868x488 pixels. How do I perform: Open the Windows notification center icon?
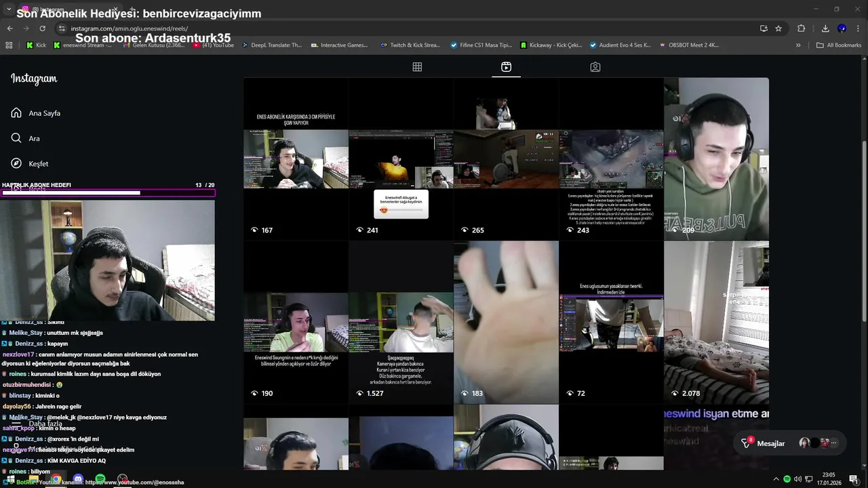(x=854, y=479)
